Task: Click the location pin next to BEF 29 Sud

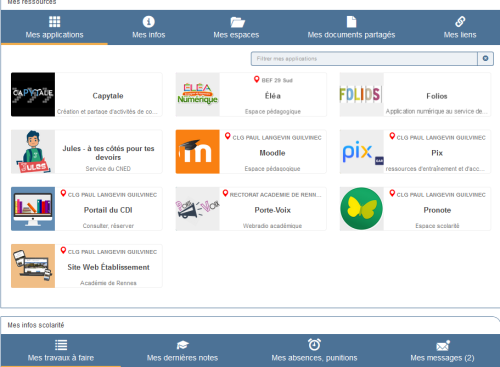Action: point(256,79)
